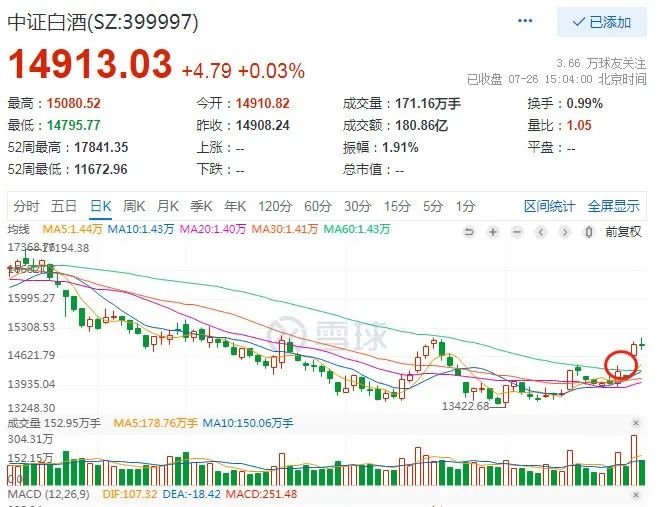Click the 52周最低 value 11672.96
Viewport: 665px width, 507px height.
pyautogui.click(x=101, y=169)
